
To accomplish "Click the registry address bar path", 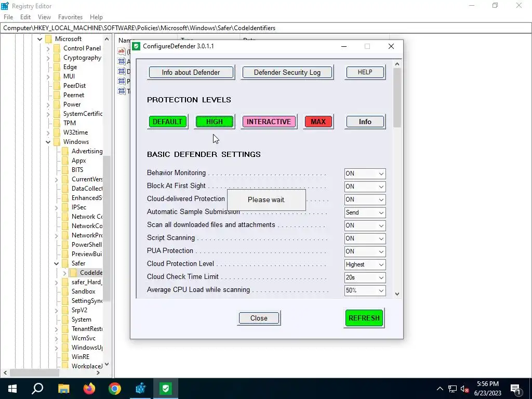I will (139, 28).
